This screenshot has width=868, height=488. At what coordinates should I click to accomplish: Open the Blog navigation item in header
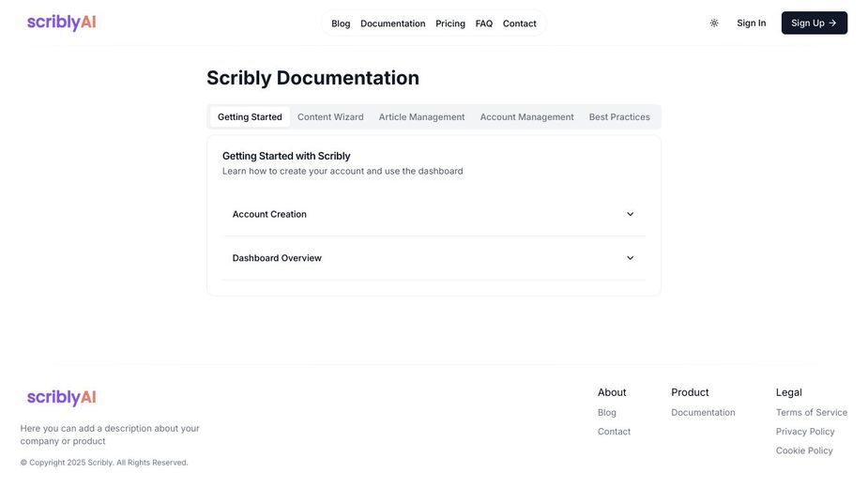(x=341, y=23)
